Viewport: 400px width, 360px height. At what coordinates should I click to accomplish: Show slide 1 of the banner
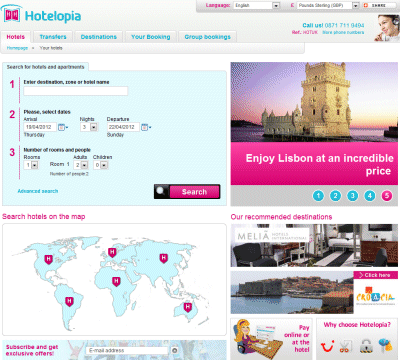[x=318, y=196]
